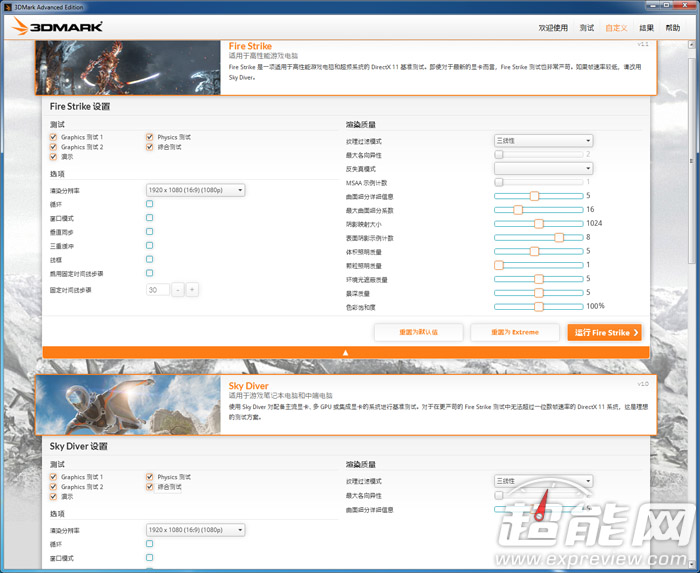Click Sky Diver 最大各向异性 slider handle
This screenshot has width=700, height=573.
[x=499, y=495]
